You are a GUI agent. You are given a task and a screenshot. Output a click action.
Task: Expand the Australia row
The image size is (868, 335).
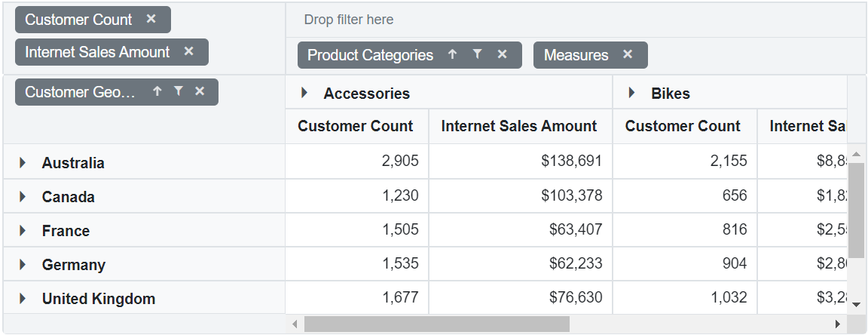pyautogui.click(x=23, y=162)
